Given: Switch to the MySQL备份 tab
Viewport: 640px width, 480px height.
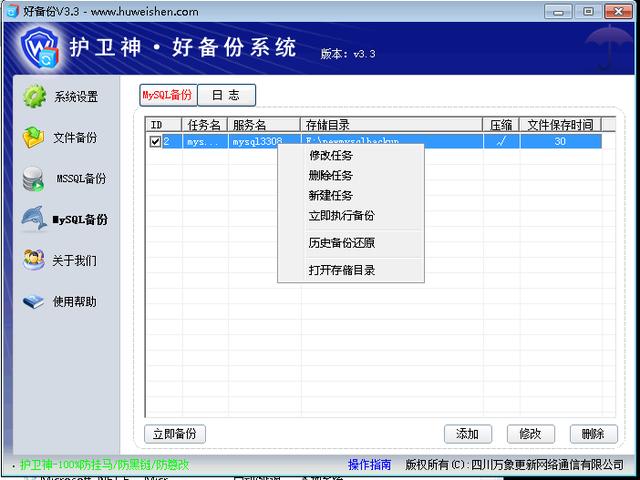Looking at the screenshot, I should [168, 95].
